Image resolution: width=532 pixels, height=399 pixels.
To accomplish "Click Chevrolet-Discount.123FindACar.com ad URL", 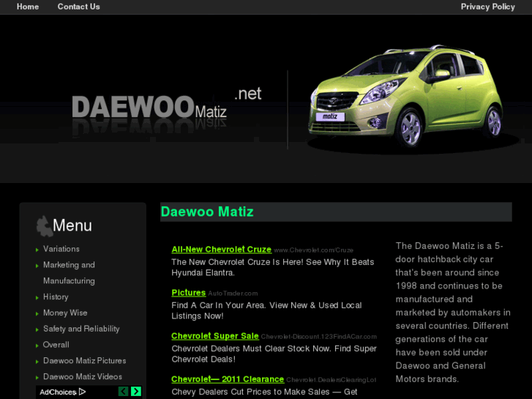I will click(x=318, y=337).
